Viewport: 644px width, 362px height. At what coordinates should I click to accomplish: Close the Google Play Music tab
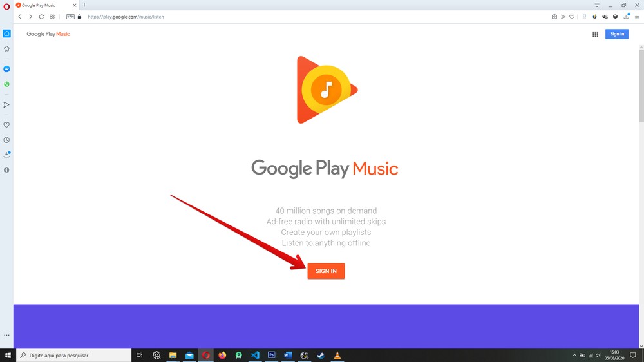(x=74, y=5)
